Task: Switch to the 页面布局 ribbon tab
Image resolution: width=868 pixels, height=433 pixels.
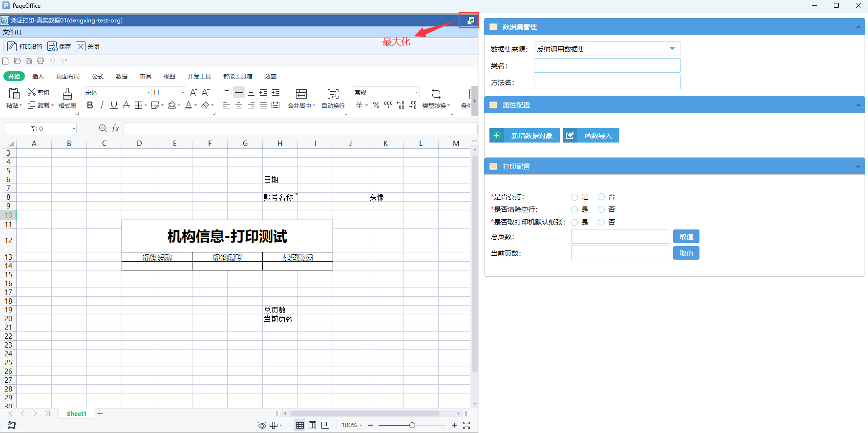Action: point(67,77)
